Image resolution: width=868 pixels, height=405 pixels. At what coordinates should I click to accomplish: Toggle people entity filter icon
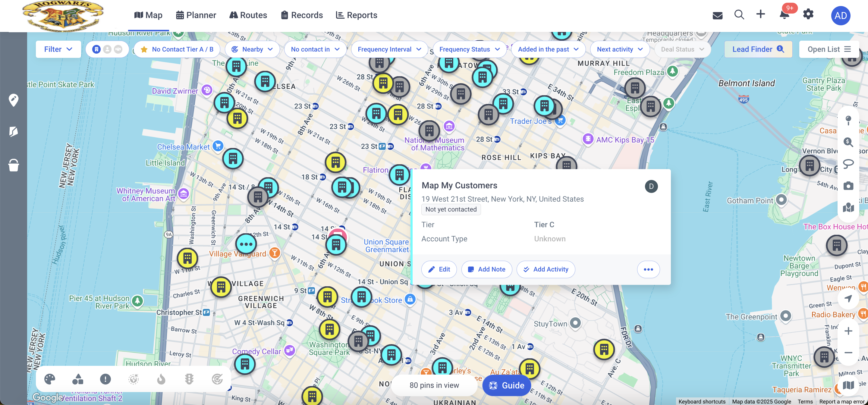tap(107, 49)
